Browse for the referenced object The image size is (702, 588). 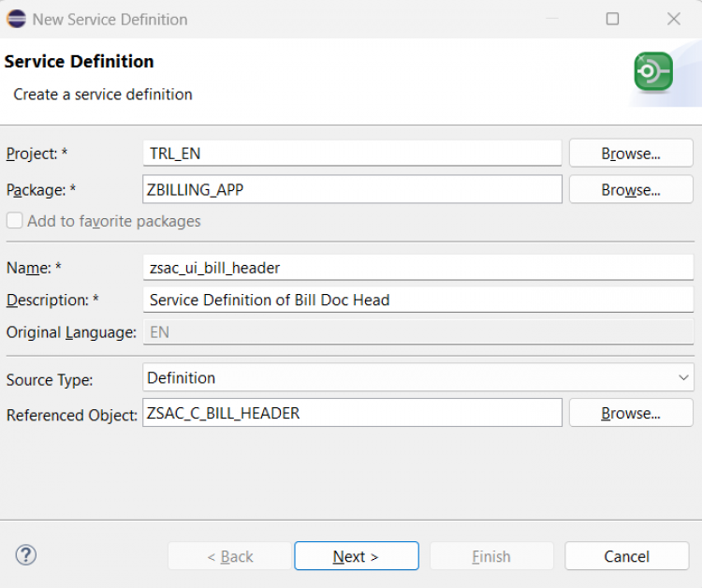coord(630,413)
